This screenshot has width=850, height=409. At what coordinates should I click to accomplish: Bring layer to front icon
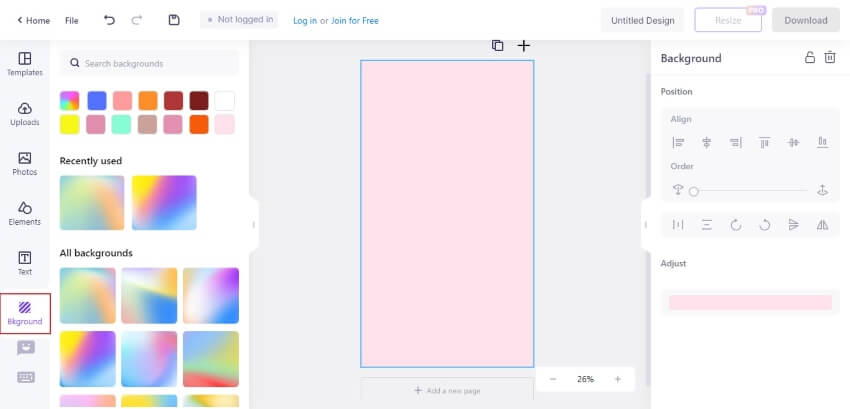click(x=822, y=190)
